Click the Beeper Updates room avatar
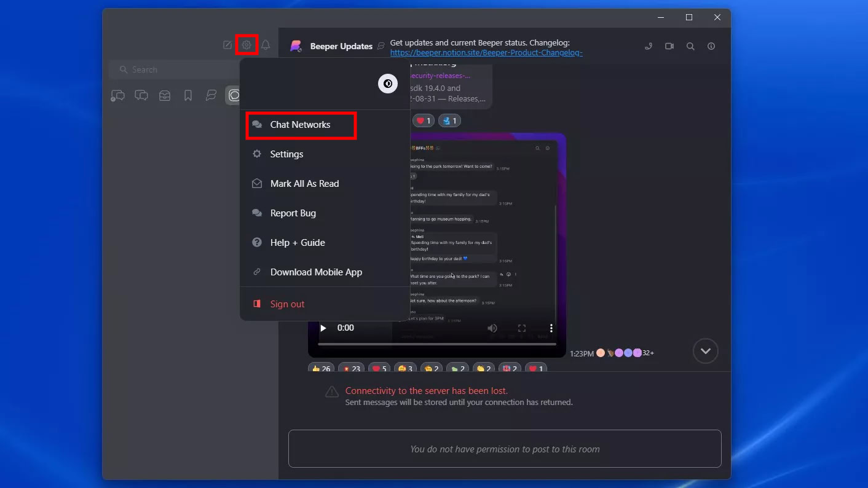 296,46
